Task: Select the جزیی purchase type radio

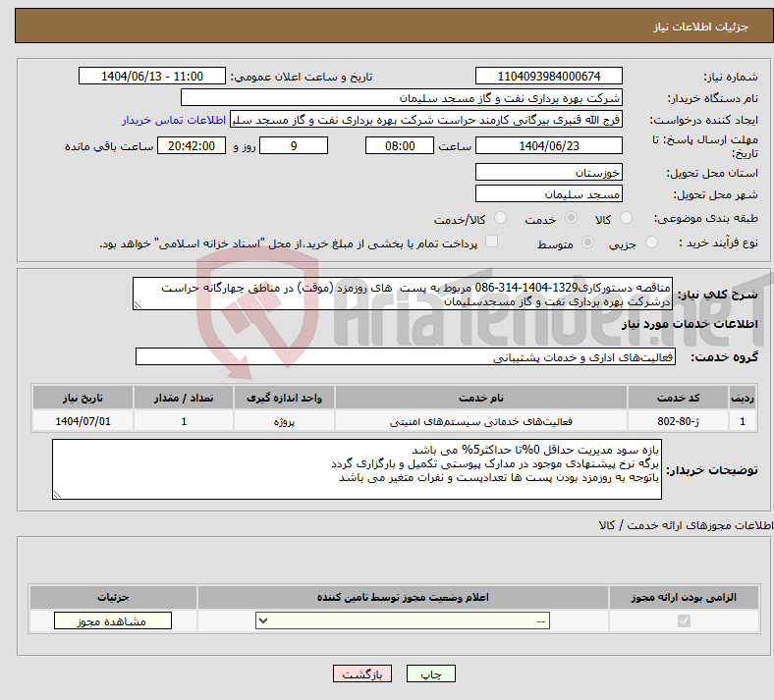Action: 651,242
